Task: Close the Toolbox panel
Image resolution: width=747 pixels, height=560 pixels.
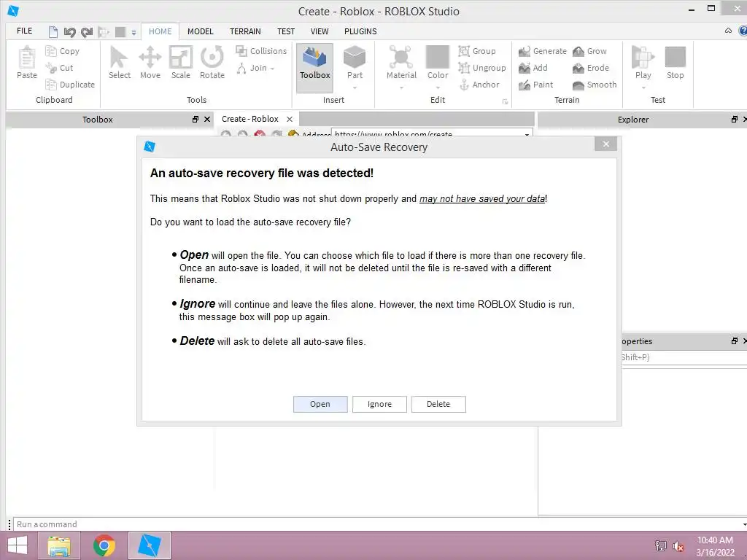Action: pos(206,119)
